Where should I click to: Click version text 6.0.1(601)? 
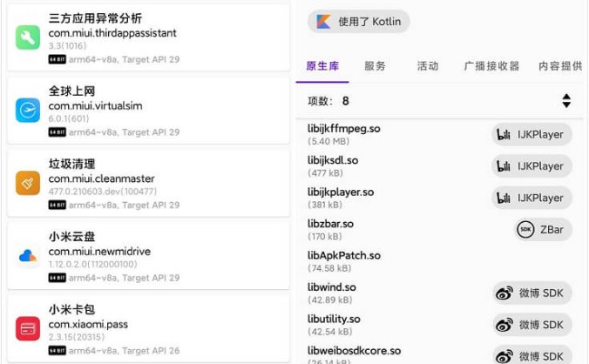pyautogui.click(x=68, y=118)
